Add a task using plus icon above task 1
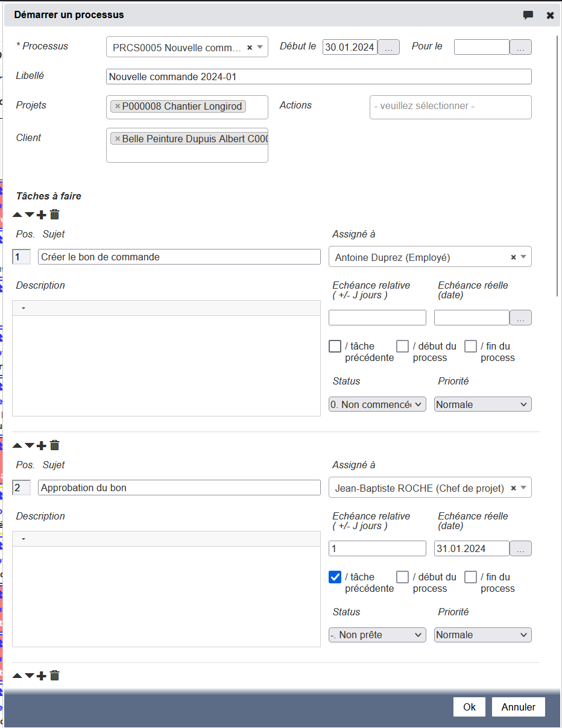Image resolution: width=562 pixels, height=728 pixels. (x=42, y=215)
